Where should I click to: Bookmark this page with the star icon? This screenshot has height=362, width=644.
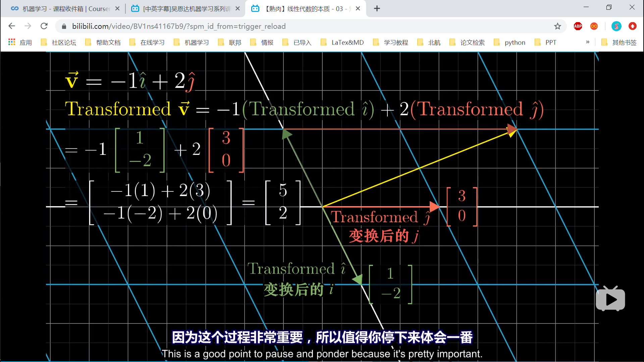[558, 26]
